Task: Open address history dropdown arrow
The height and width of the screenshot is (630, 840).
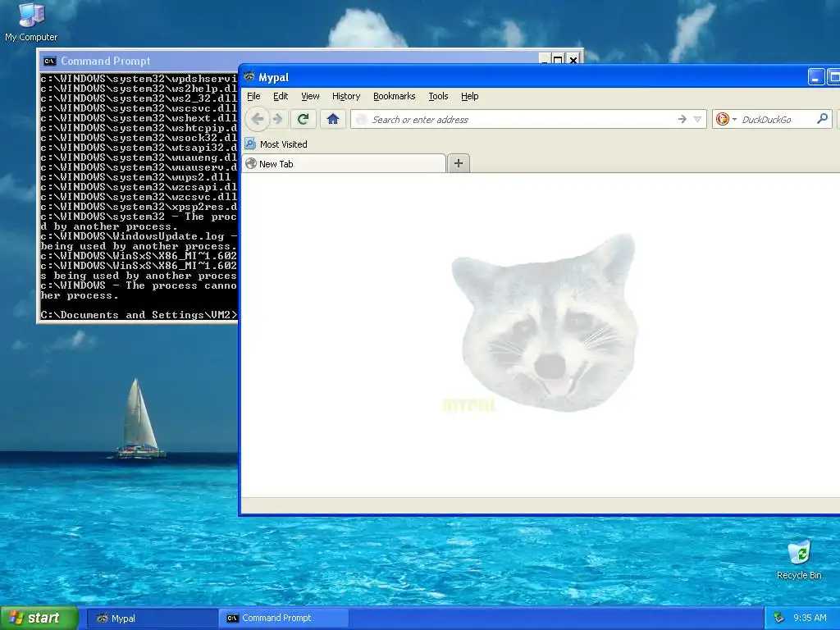Action: pyautogui.click(x=697, y=119)
